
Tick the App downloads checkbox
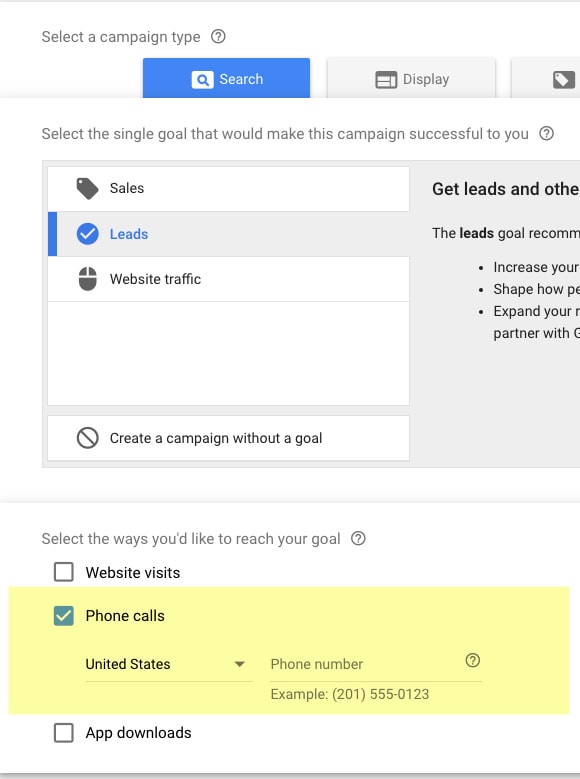[x=64, y=732]
